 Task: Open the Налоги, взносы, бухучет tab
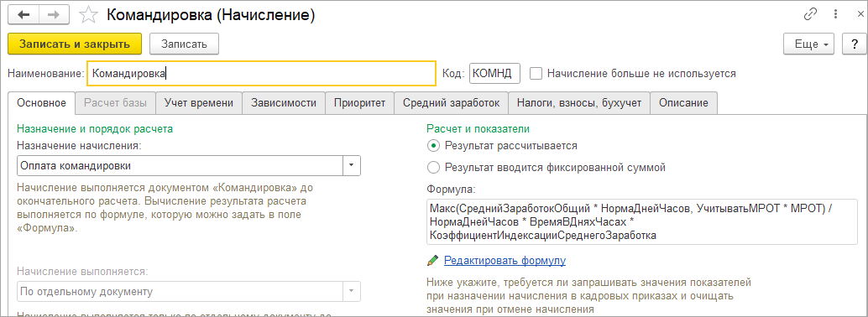click(579, 103)
